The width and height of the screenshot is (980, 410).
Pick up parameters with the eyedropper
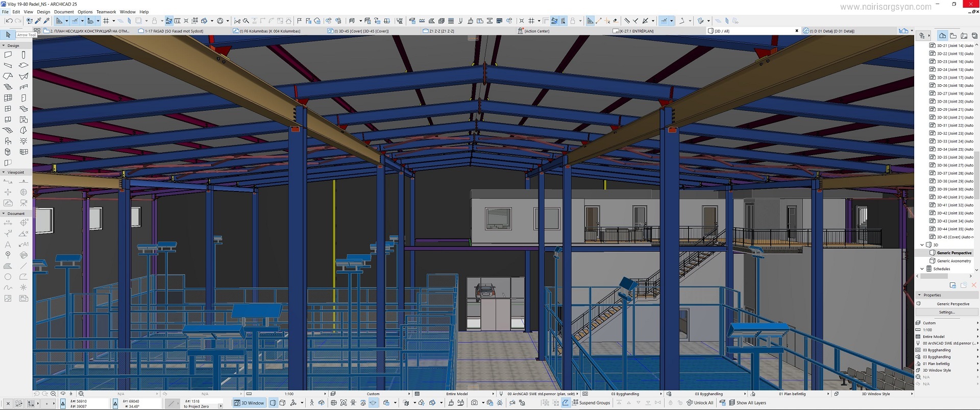[38, 21]
